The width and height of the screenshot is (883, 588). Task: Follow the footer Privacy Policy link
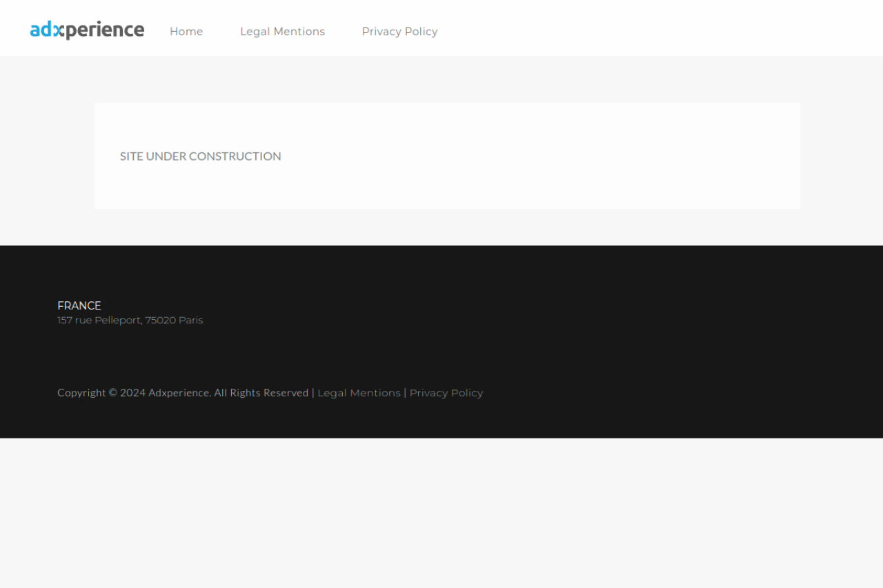click(x=446, y=393)
